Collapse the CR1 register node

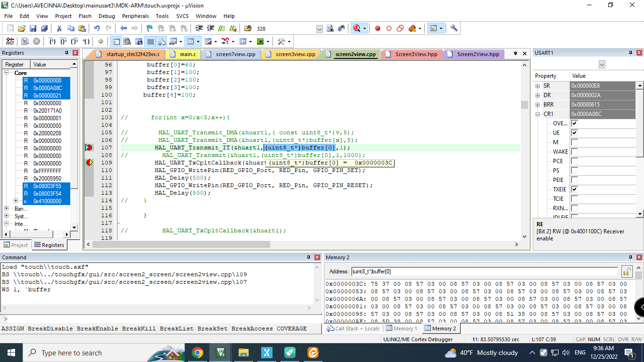point(538,114)
